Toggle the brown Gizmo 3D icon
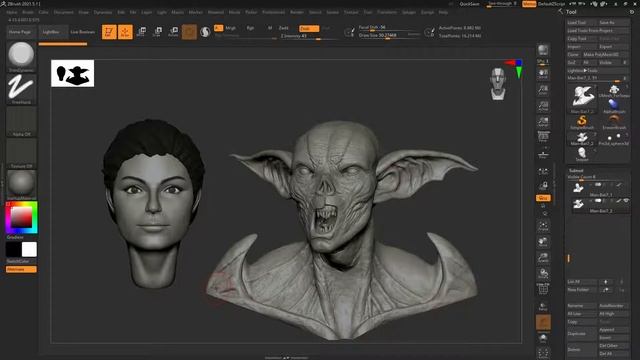640x360 pixels. click(189, 32)
